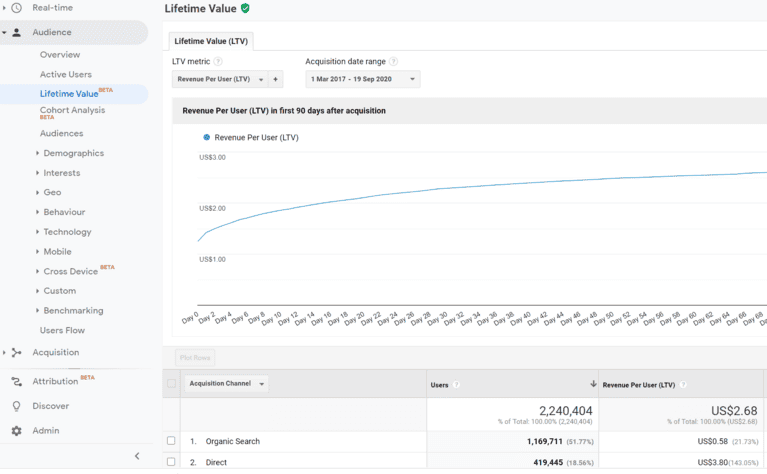Click the Plot Rows button

coord(195,357)
